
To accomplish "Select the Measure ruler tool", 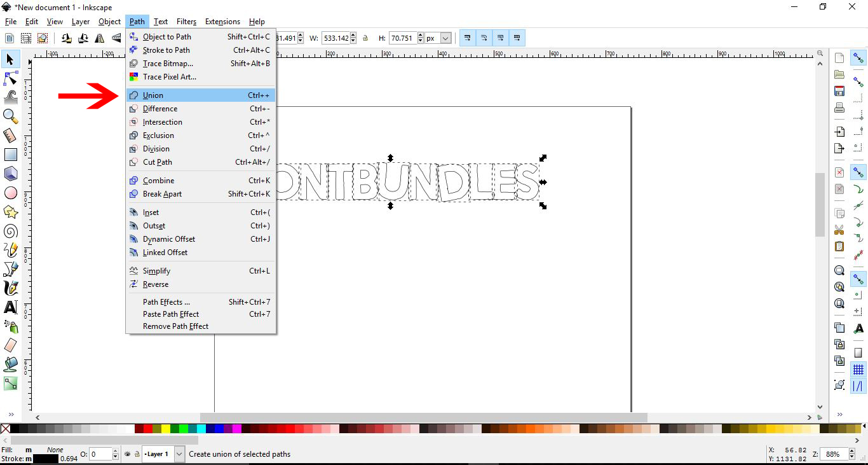I will (x=10, y=135).
